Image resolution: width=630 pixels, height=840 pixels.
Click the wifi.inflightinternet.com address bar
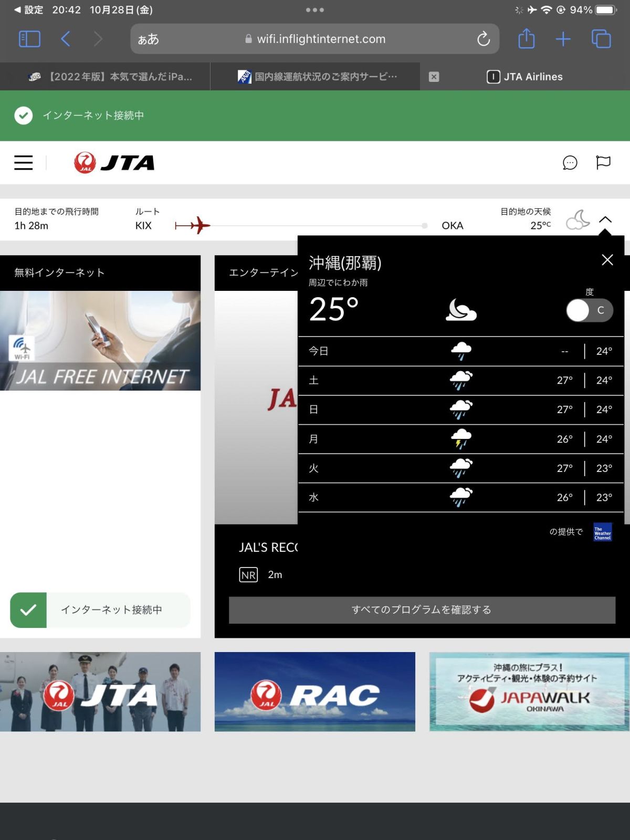315,39
